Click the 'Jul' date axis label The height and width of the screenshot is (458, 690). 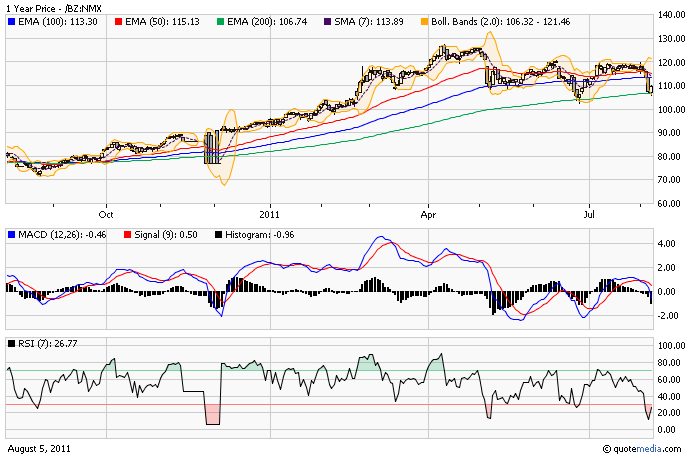[589, 215]
